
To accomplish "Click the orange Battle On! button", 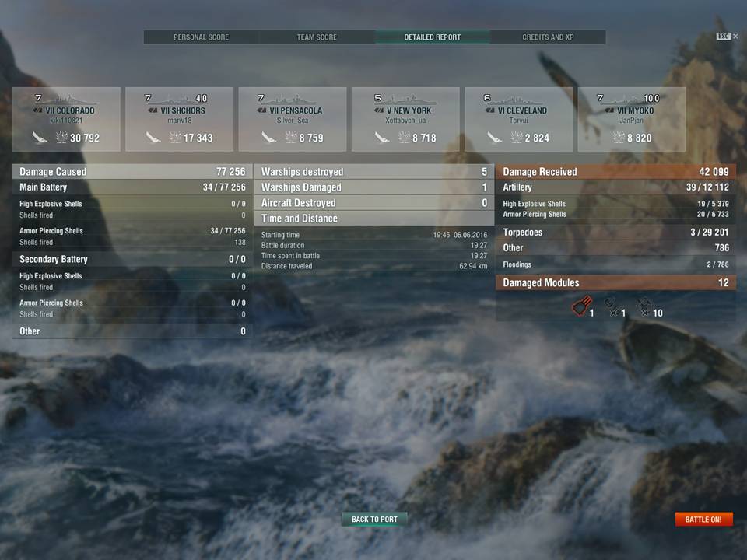I will [x=703, y=519].
